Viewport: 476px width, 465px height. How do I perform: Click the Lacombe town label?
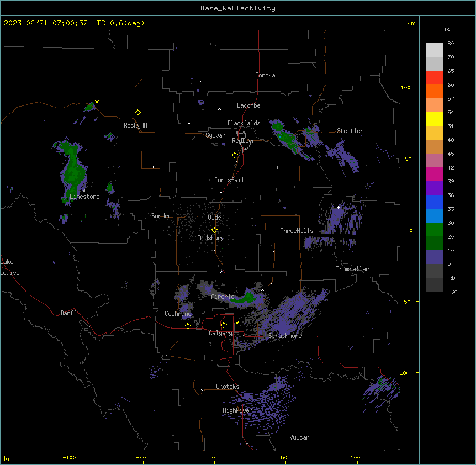(x=248, y=105)
